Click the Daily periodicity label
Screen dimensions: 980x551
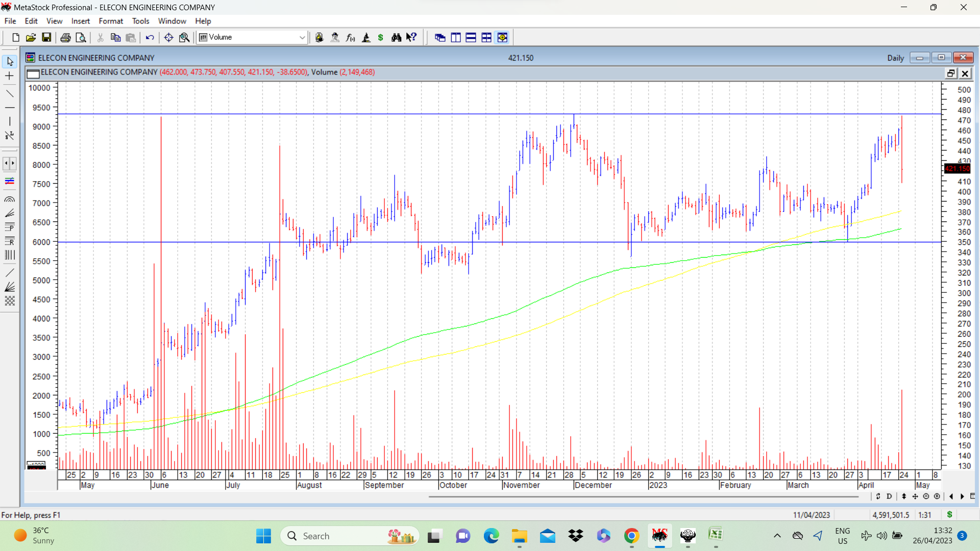click(x=895, y=58)
